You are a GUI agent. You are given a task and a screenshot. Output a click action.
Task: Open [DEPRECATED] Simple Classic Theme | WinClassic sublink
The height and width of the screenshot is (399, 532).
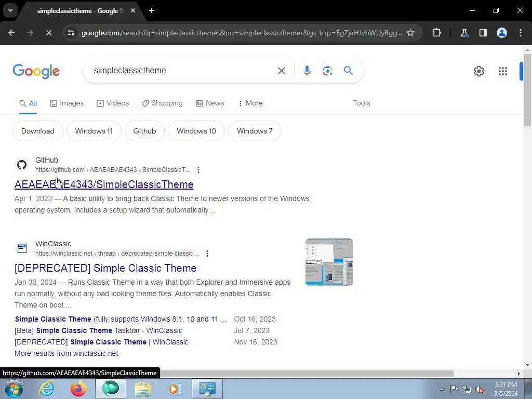[x=101, y=342]
